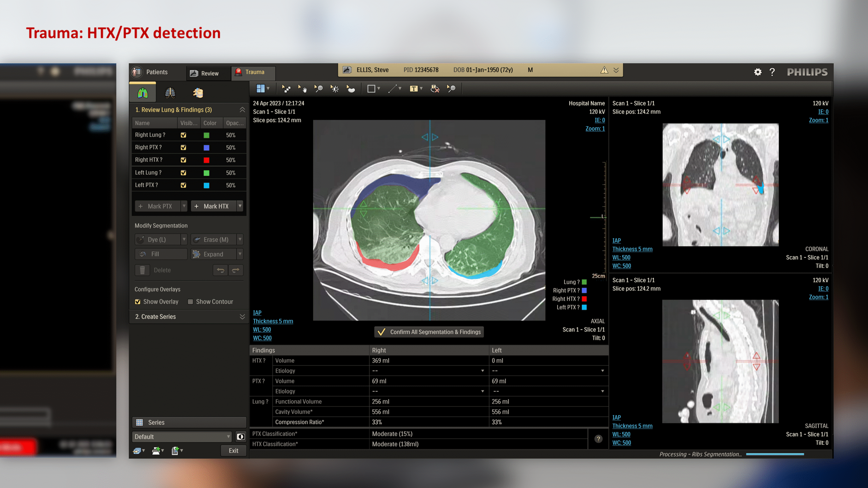Enable the Show Contour checkbox
Image resolution: width=868 pixels, height=488 pixels.
click(x=191, y=302)
